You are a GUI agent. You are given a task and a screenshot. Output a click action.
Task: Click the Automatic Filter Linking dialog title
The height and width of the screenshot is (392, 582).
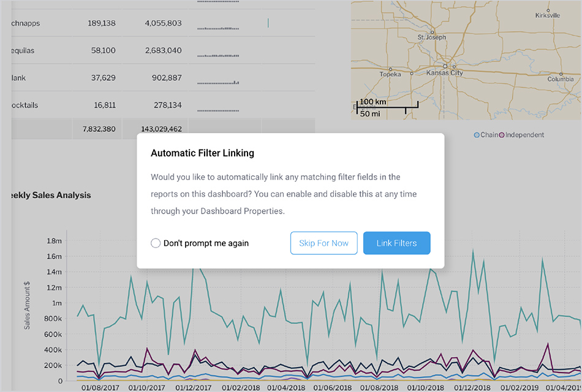(x=202, y=153)
